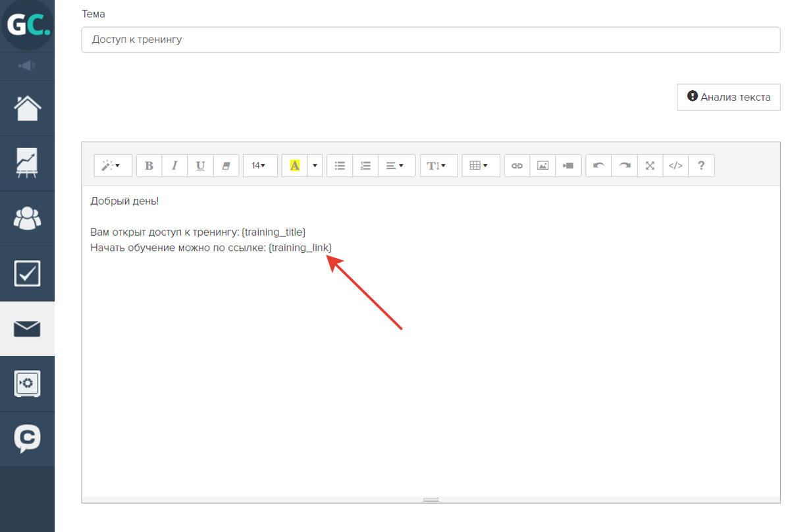Screen dimensions: 790x532
Task: Click the insert link icon
Action: (x=517, y=166)
